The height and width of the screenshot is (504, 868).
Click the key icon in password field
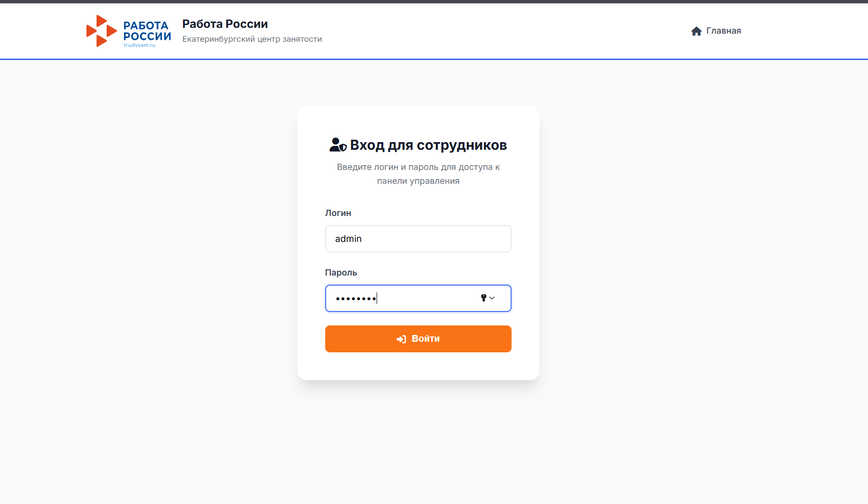pos(483,298)
